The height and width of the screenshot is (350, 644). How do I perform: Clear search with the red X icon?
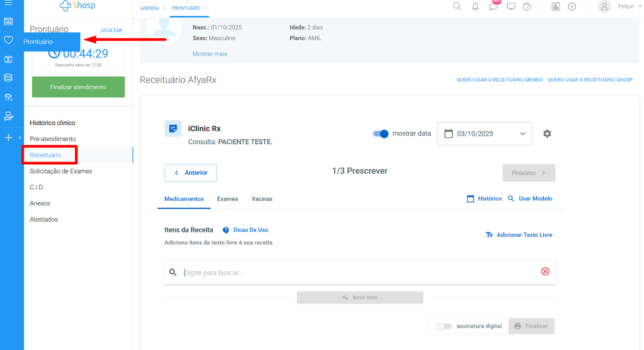(545, 272)
